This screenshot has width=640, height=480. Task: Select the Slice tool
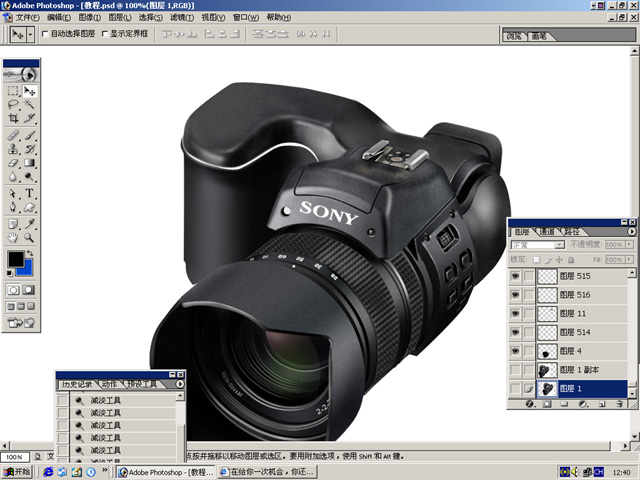(x=29, y=118)
